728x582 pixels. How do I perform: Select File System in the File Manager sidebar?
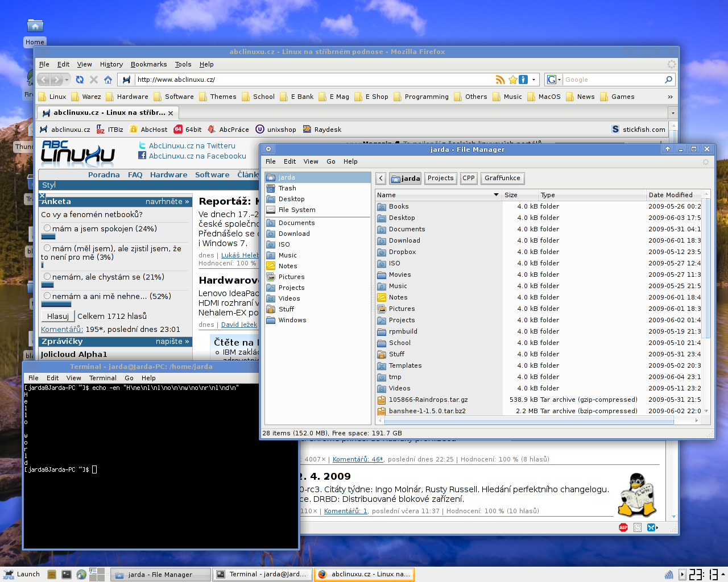pyautogui.click(x=317, y=210)
